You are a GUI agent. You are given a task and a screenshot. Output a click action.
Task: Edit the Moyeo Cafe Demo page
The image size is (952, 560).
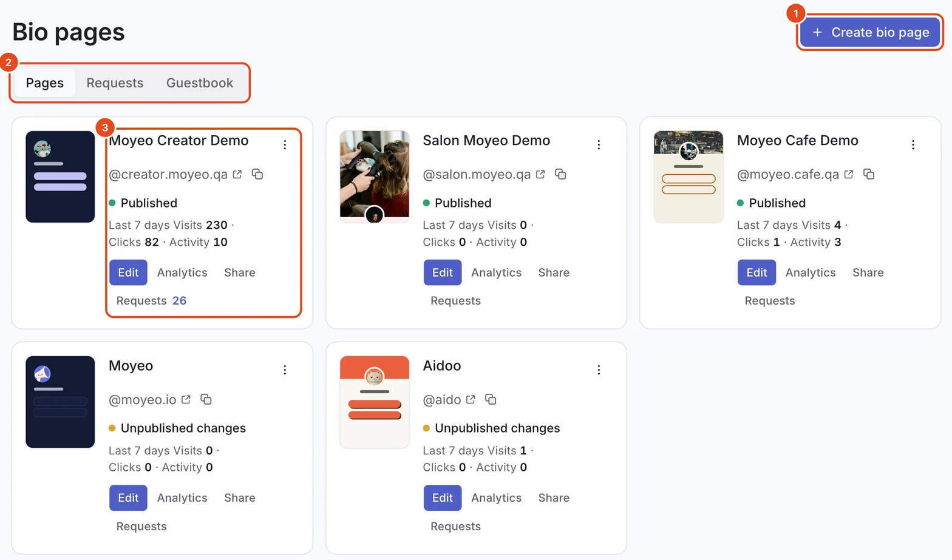756,272
